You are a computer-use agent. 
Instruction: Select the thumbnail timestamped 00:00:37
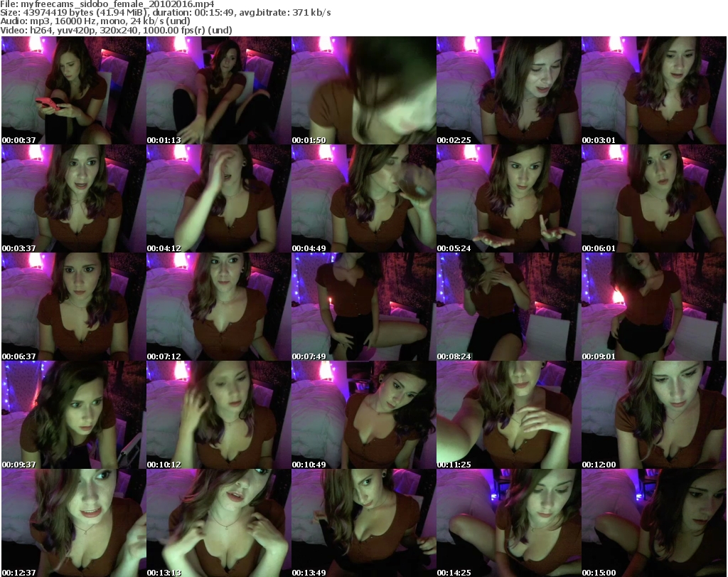click(x=73, y=90)
